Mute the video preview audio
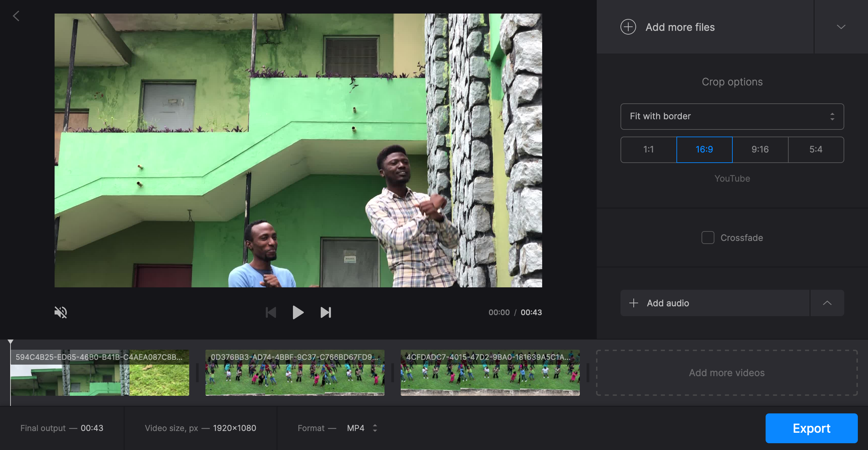 [x=60, y=312]
